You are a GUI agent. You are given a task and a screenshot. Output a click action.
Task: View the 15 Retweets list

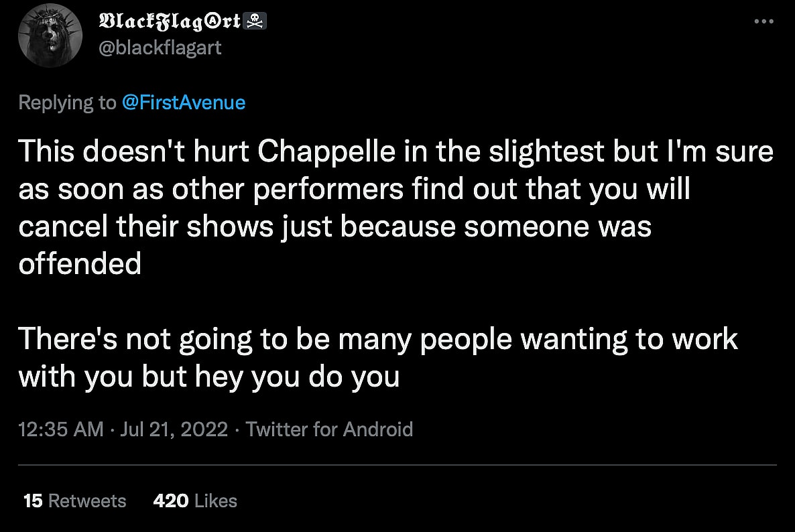[x=74, y=501]
